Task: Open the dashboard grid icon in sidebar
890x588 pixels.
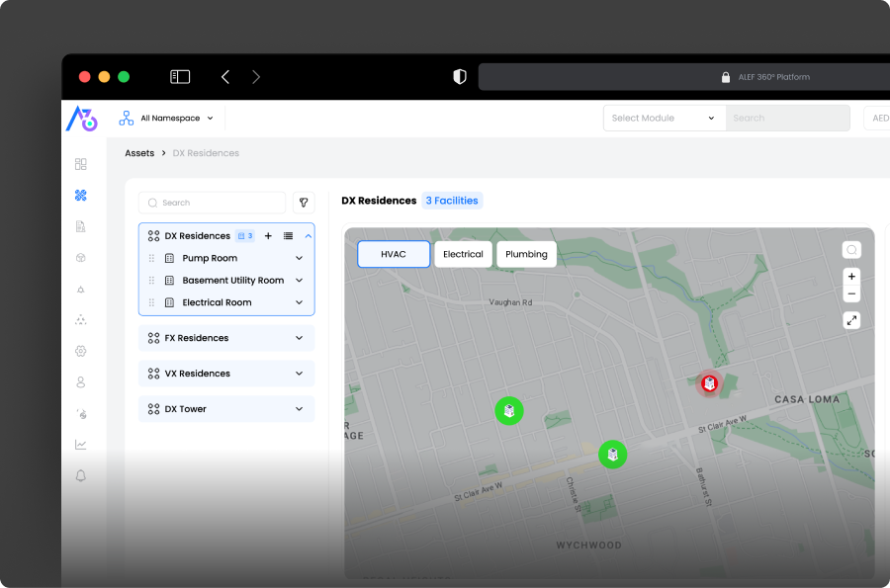Action: click(x=81, y=164)
